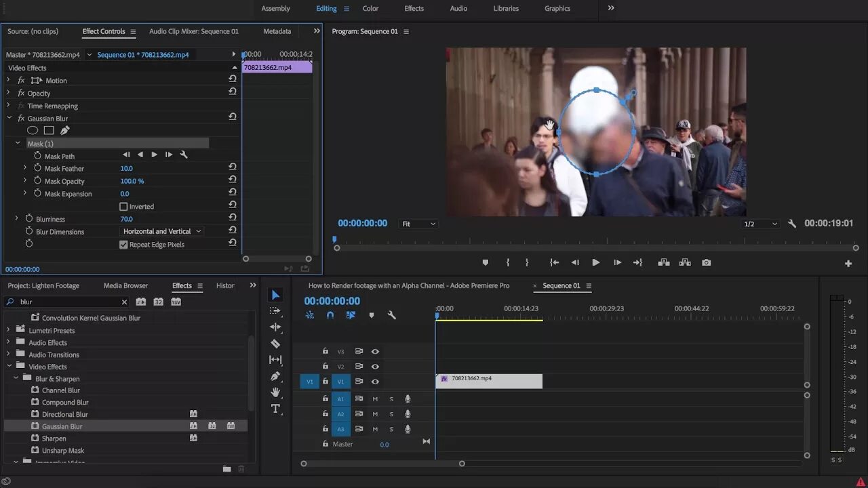Open the Blur Dimensions dropdown
This screenshot has height=488, width=868.
(162, 232)
